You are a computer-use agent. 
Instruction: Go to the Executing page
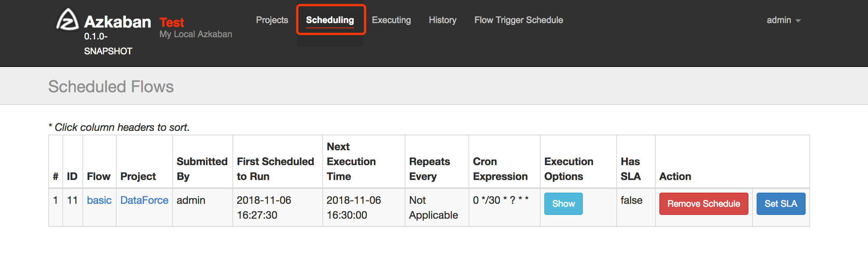[391, 20]
